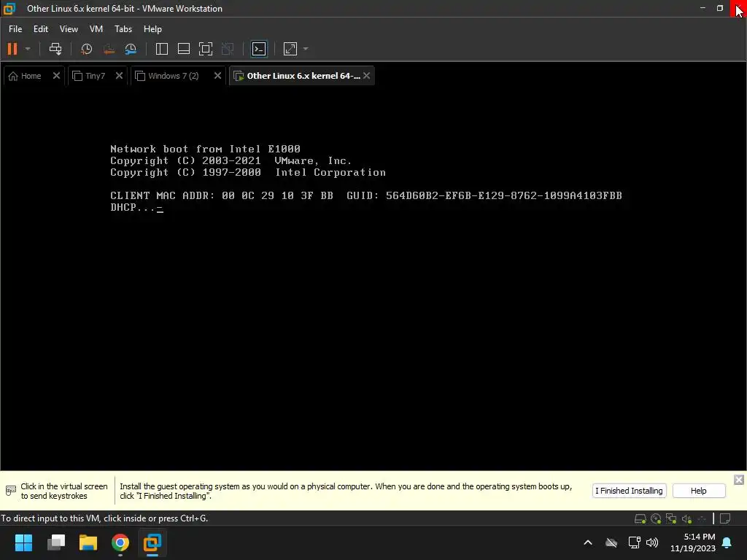Click the network adapter status icon
The width and height of the screenshot is (747, 560).
click(x=671, y=518)
